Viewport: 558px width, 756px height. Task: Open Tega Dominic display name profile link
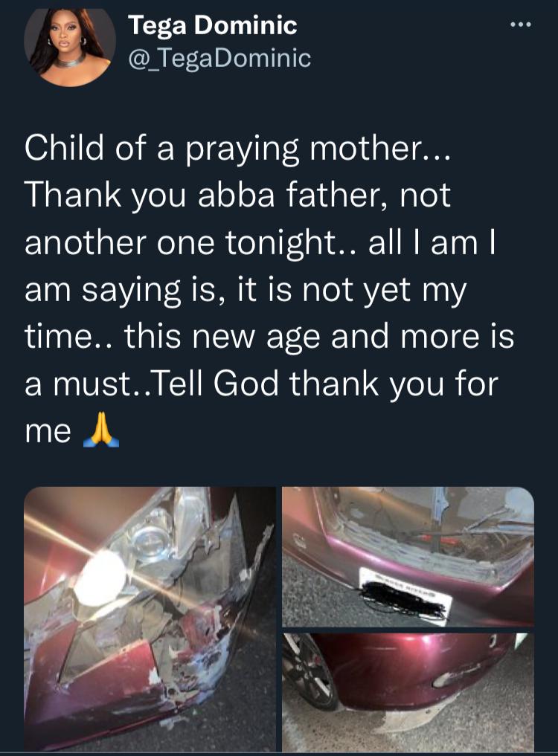(212, 25)
